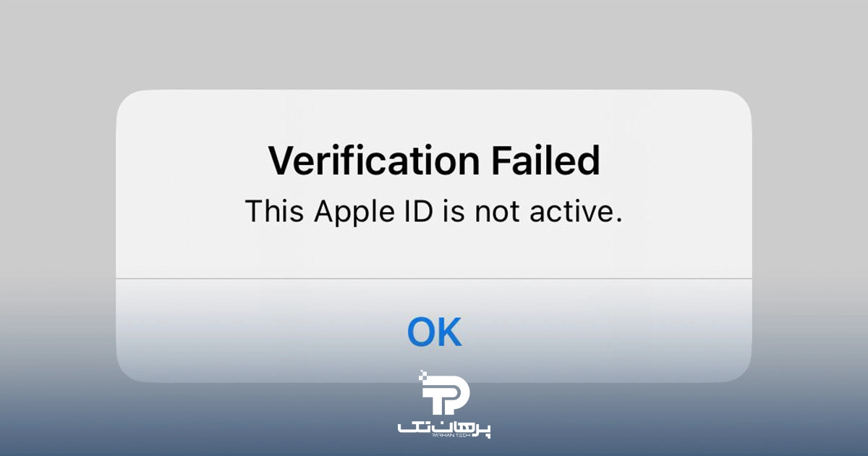Click the empty gray area above the dialog
868x456 pixels.
[x=434, y=43]
